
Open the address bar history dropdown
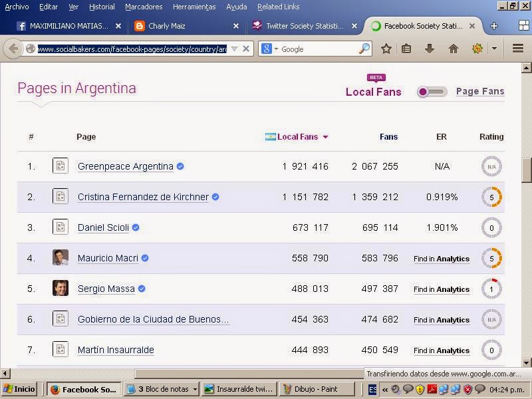tap(234, 49)
